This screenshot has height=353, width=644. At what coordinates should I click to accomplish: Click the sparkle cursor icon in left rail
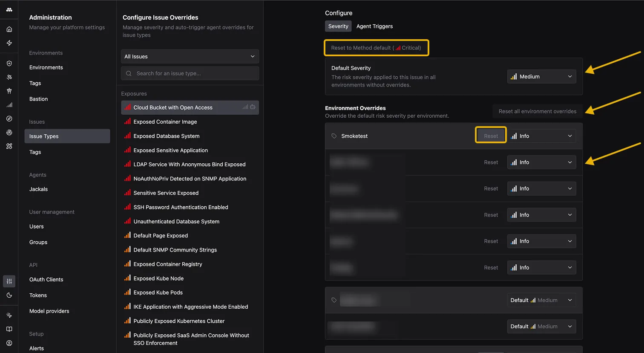[x=9, y=315]
